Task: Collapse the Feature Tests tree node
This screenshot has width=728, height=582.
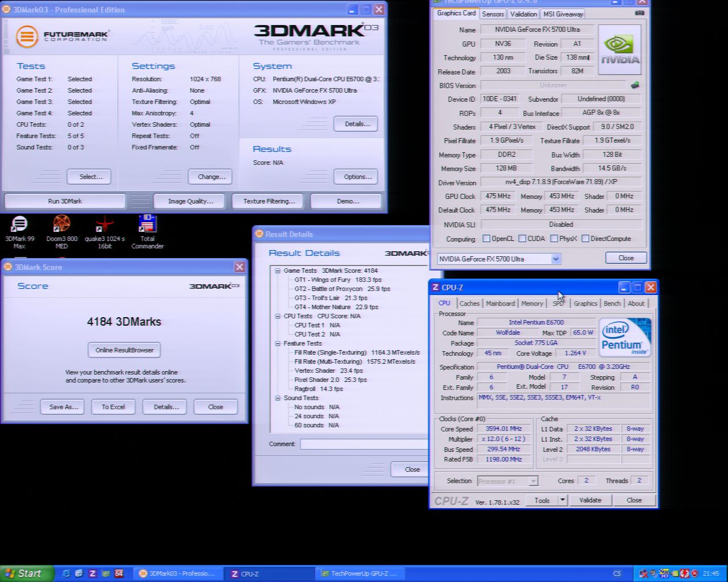Action: pyautogui.click(x=278, y=343)
